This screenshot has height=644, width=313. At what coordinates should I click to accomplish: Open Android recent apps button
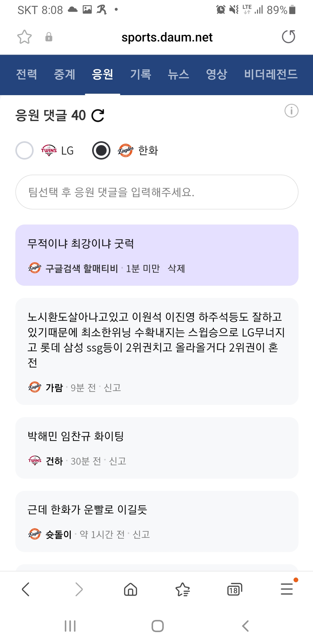[x=70, y=626]
